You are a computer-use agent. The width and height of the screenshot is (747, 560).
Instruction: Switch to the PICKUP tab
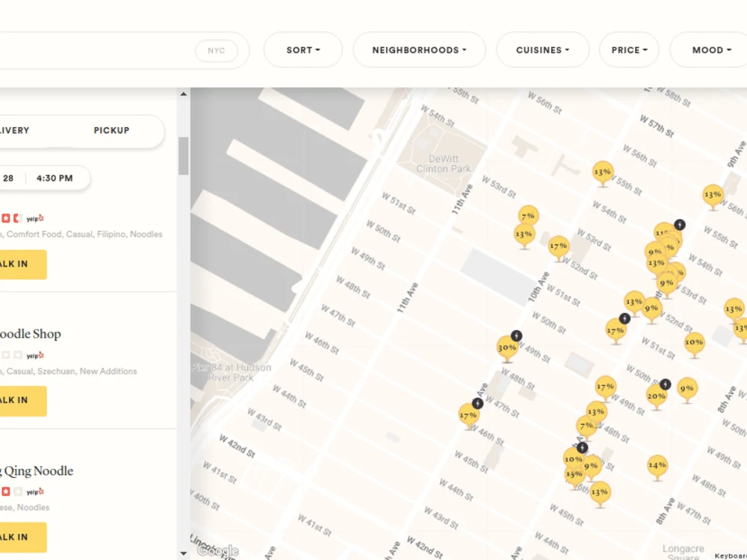(x=111, y=131)
